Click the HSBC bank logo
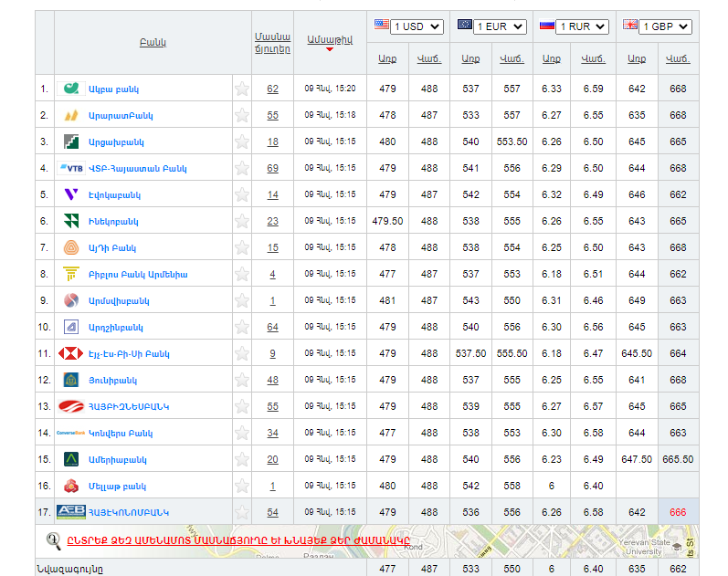The image size is (728, 576). [x=70, y=353]
